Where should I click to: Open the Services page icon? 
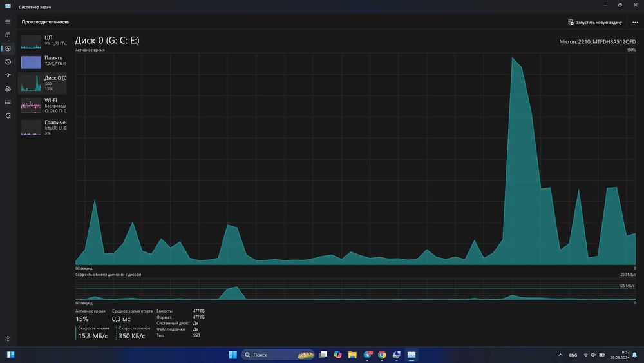click(x=8, y=116)
